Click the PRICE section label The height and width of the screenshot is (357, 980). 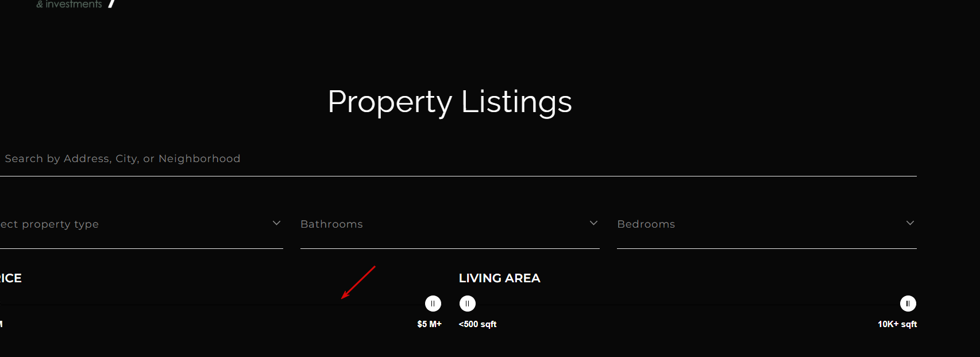click(10, 278)
